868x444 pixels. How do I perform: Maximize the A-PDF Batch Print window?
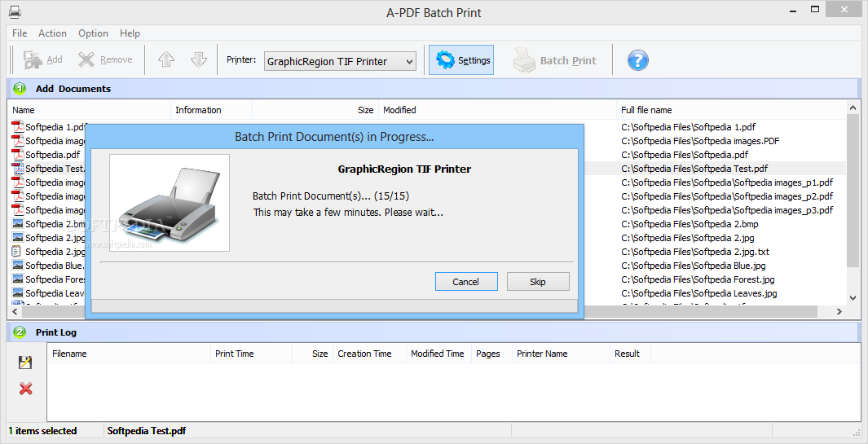[815, 9]
